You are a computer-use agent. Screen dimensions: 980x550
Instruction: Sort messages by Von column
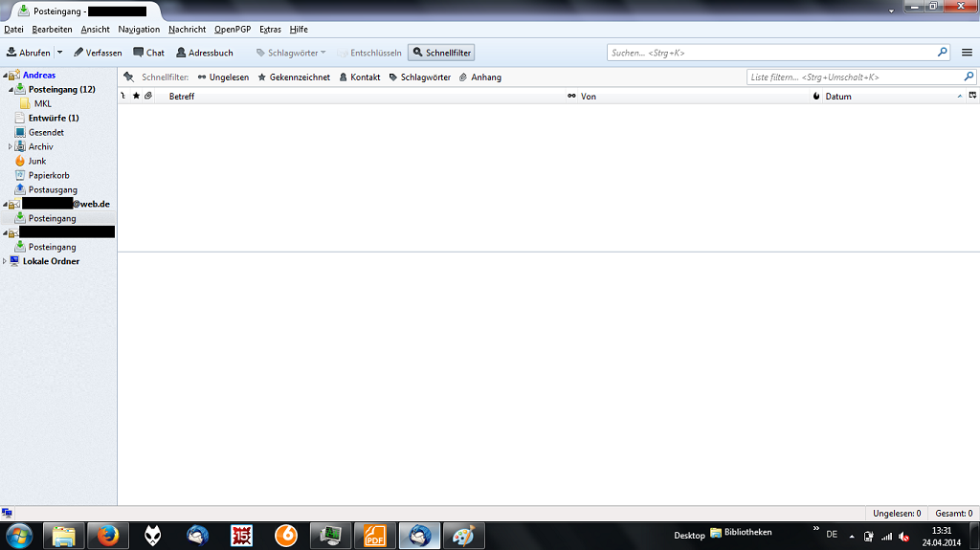coord(589,97)
